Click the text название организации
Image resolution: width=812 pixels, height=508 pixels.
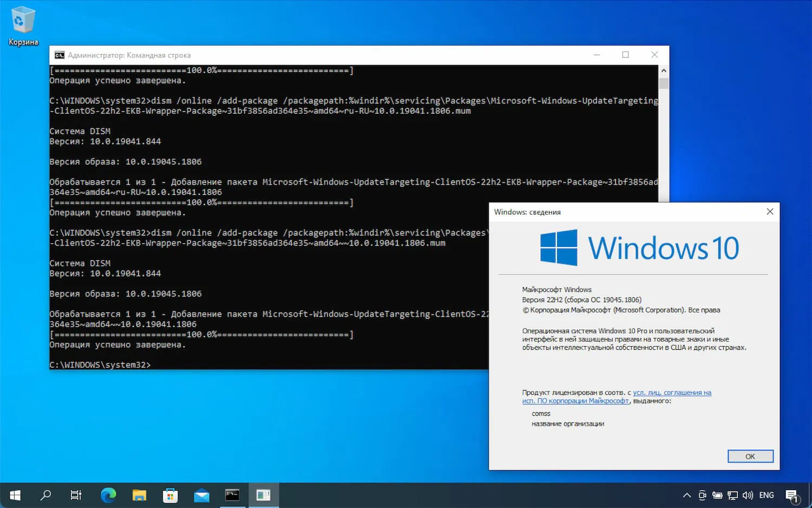coord(568,424)
